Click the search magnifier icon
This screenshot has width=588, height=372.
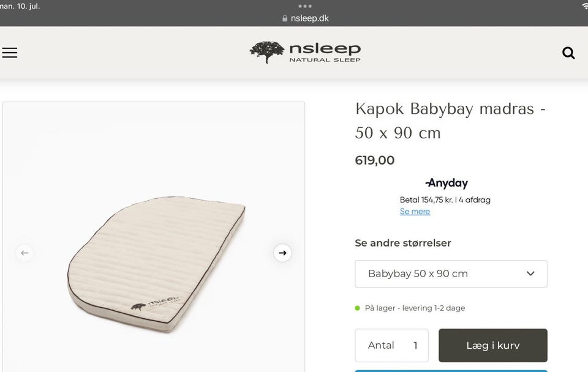568,53
